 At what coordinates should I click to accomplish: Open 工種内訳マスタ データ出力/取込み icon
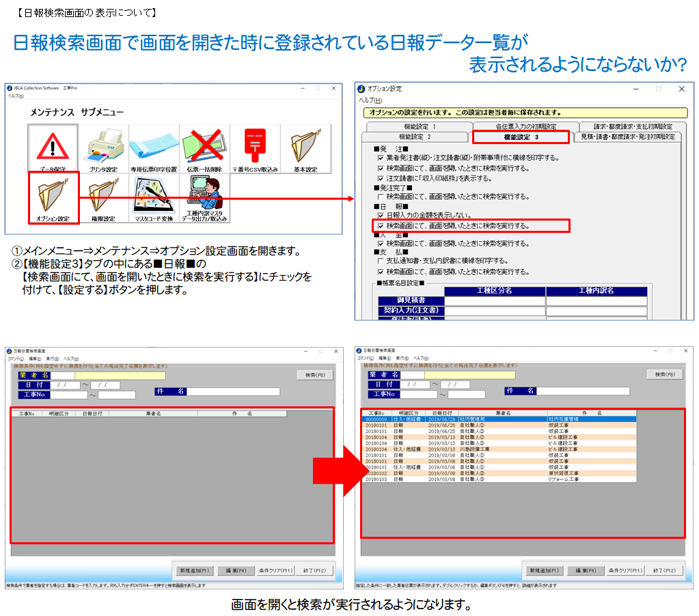coord(204,197)
